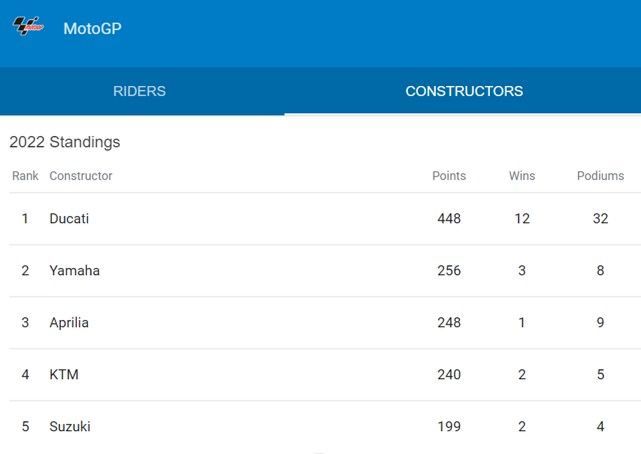The height and width of the screenshot is (454, 641).
Task: Click the Constructor column header
Action: click(81, 176)
